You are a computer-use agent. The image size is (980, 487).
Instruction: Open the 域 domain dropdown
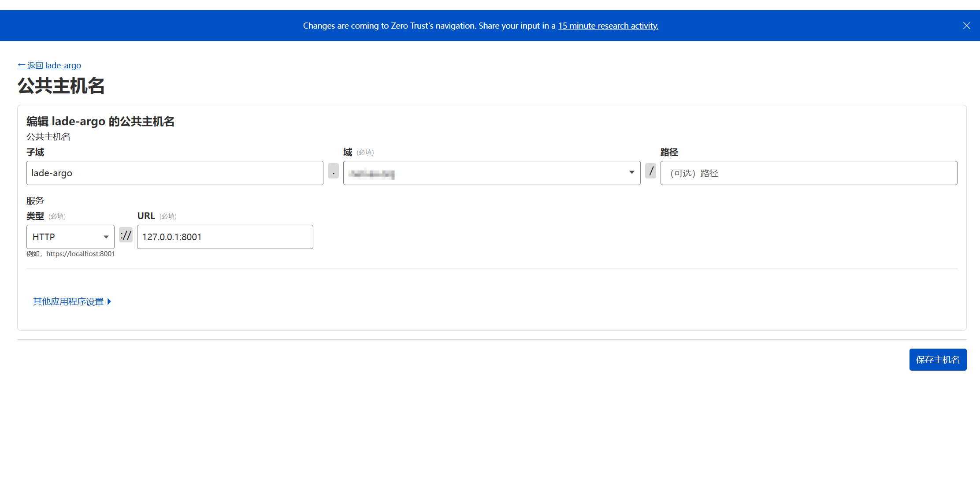coord(491,173)
